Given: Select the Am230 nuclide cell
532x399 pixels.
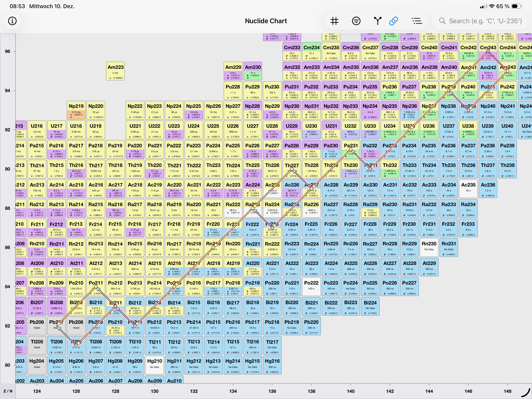Looking at the screenshot, I should (253, 71).
